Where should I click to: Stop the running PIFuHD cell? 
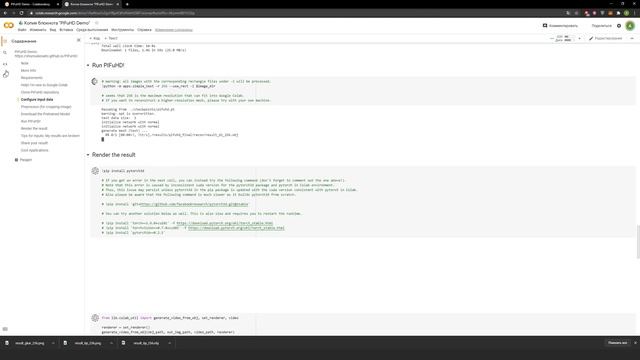click(94, 82)
